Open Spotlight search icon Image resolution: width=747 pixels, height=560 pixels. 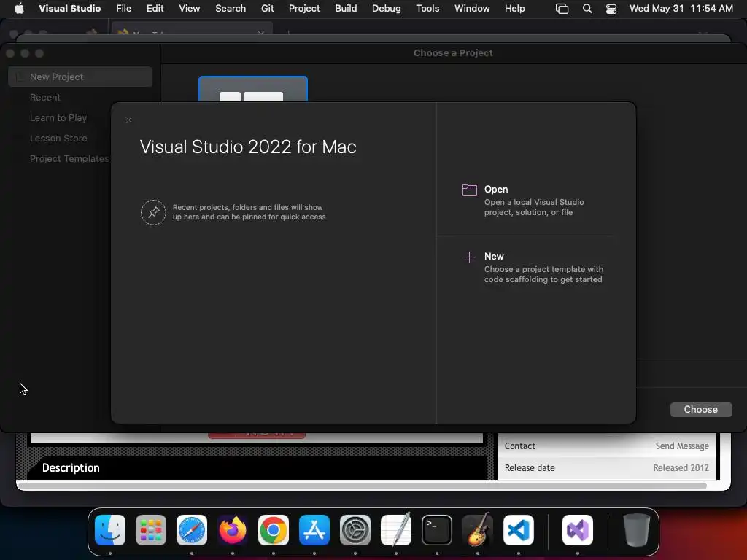point(587,9)
